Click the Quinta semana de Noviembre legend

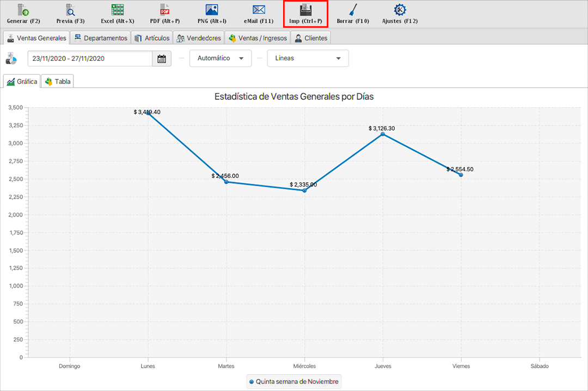point(294,382)
